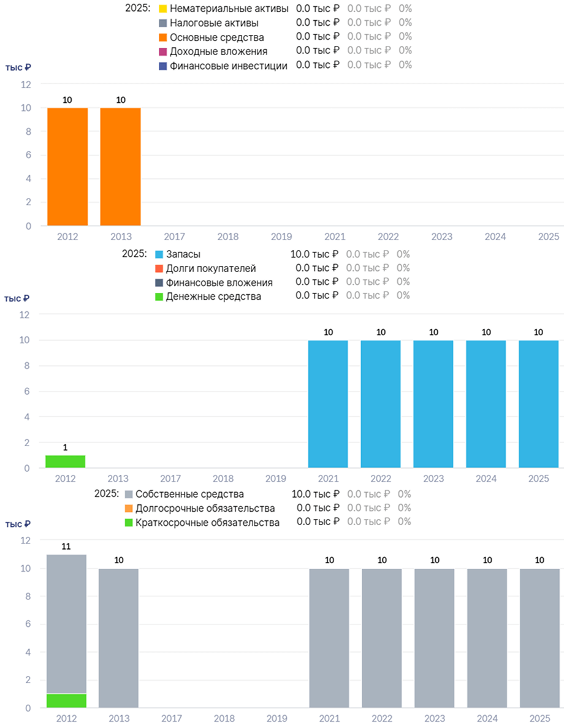564x728 pixels.
Task: Select the Нематериальные активы legend label
Action: (229, 9)
